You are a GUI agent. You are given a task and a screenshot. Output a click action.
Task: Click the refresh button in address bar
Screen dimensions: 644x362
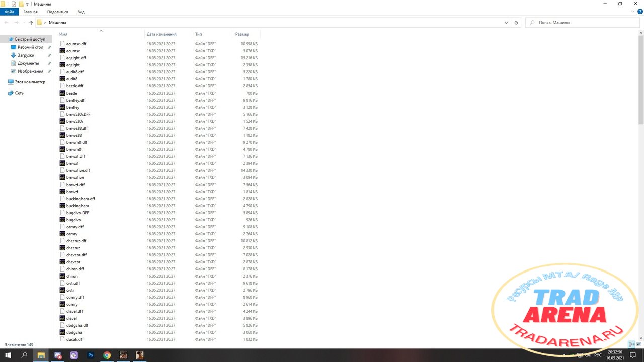(516, 23)
